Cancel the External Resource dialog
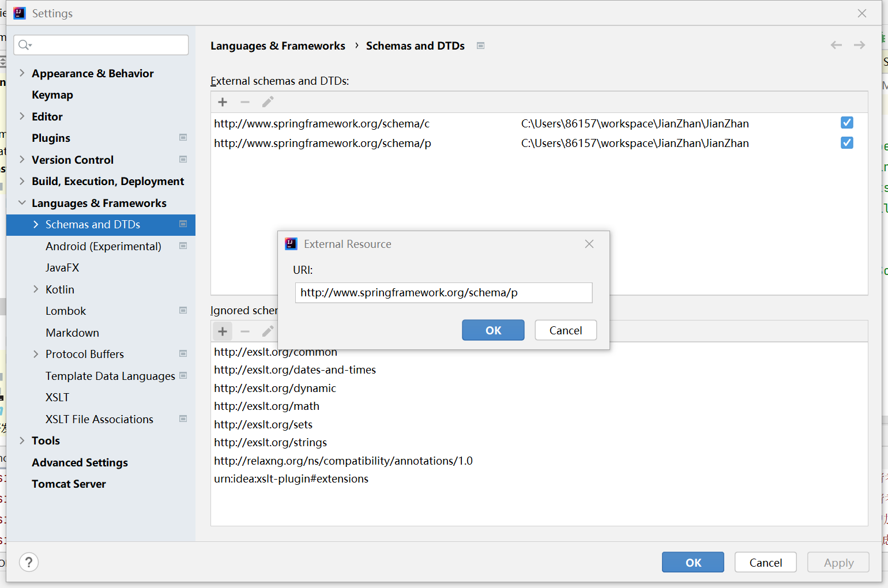Image resolution: width=888 pixels, height=588 pixels. pyautogui.click(x=565, y=330)
